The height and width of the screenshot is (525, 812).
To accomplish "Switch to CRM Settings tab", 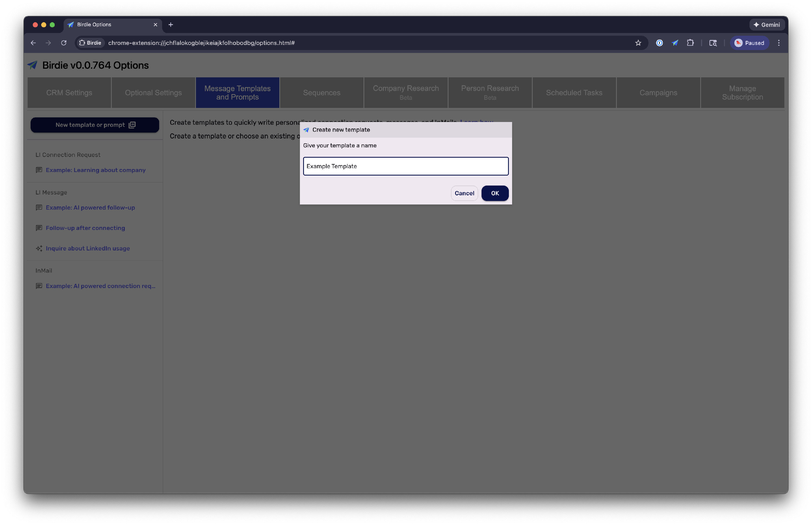I will (69, 93).
